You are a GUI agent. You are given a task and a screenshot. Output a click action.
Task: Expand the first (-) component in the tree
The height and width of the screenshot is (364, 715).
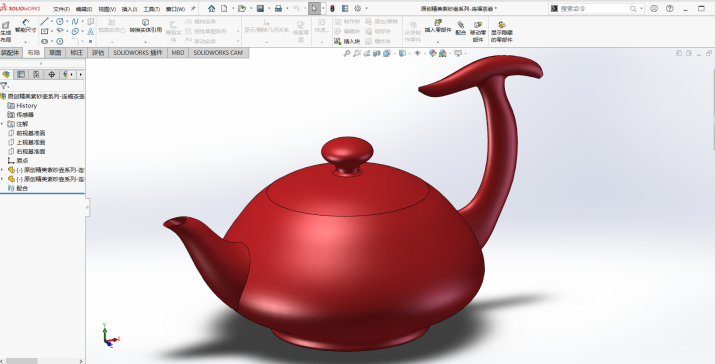2,170
